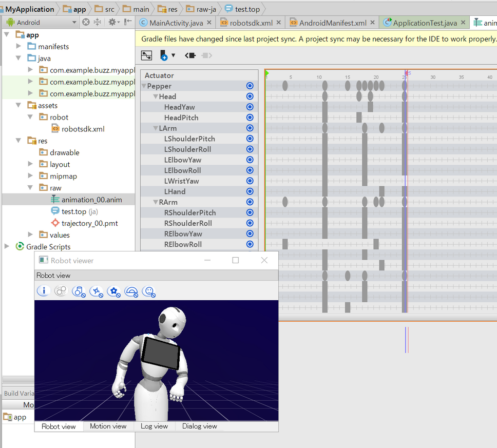Click the green start marker on timeline
497x448 pixels.
267,74
